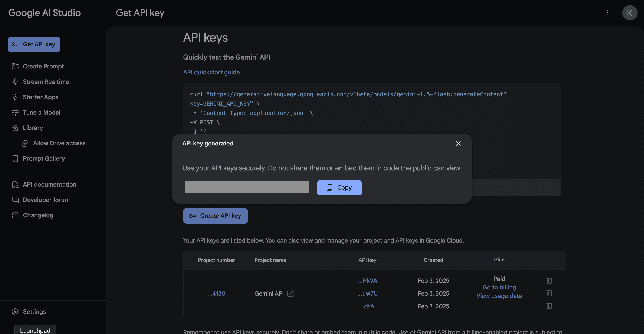The height and width of the screenshot is (334, 644).
Task: Click the Go to billing link
Action: click(499, 287)
